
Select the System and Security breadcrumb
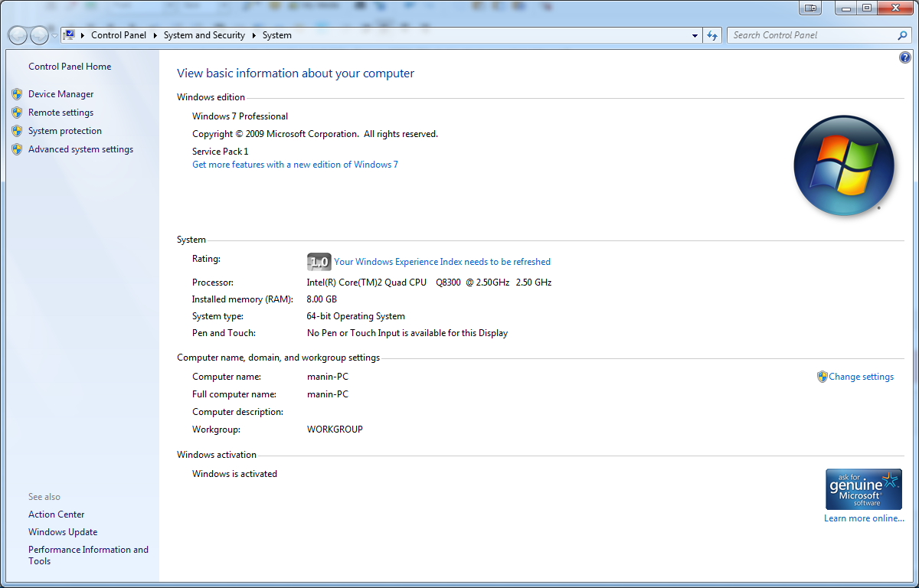pyautogui.click(x=204, y=35)
